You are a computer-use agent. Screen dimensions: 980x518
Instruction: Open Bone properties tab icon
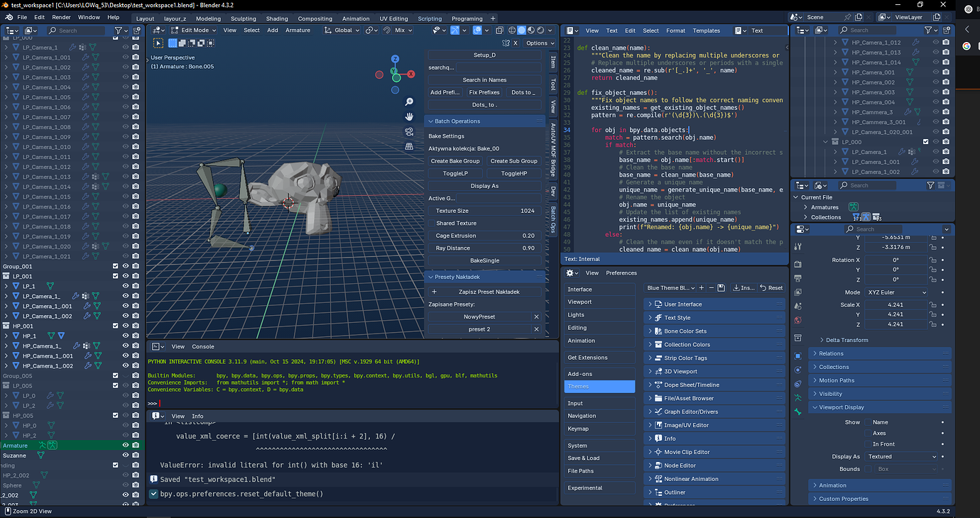(x=797, y=412)
